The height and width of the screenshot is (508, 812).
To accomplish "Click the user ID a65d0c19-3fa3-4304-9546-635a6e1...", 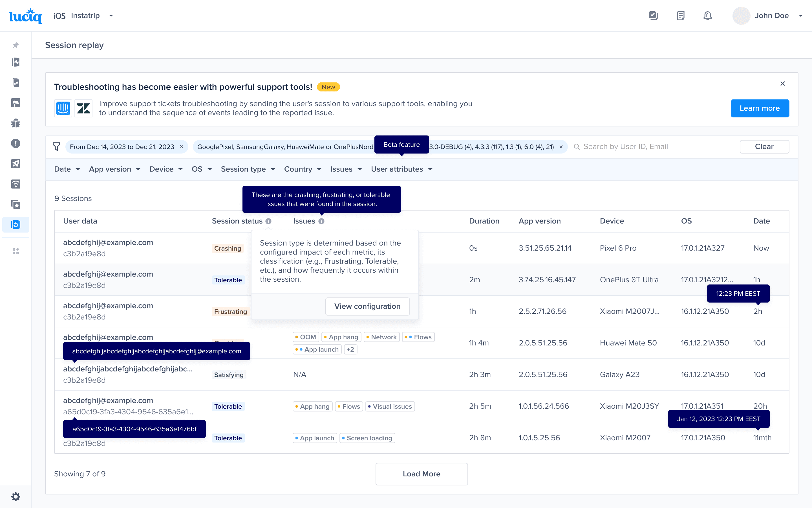I will [x=128, y=411].
